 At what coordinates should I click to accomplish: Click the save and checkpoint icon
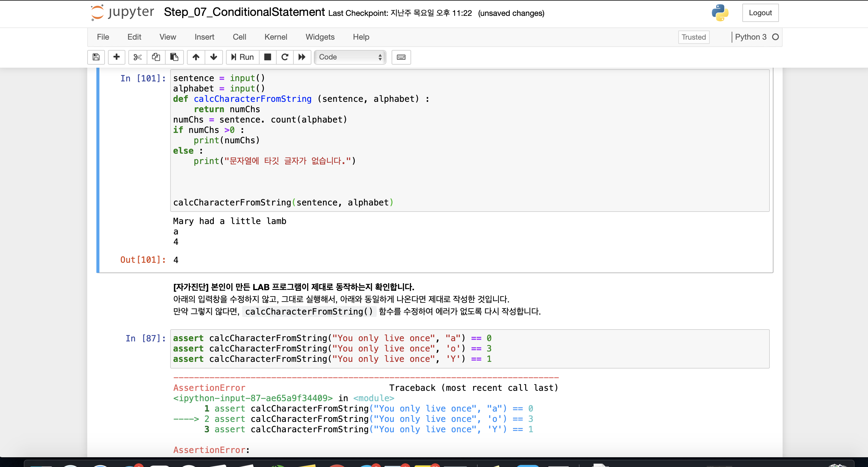(x=96, y=57)
